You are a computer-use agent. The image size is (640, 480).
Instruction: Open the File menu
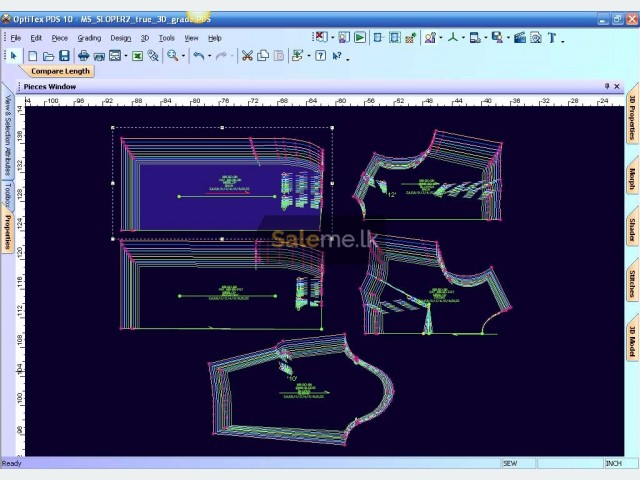[16, 38]
